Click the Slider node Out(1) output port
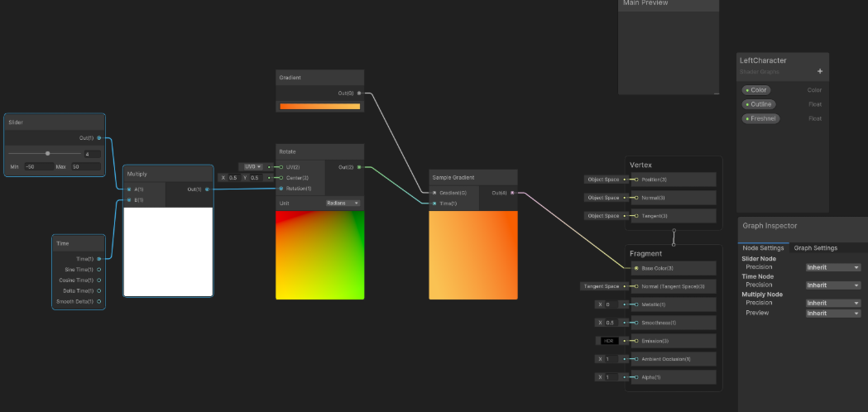Image resolution: width=868 pixels, height=412 pixels. [x=99, y=138]
